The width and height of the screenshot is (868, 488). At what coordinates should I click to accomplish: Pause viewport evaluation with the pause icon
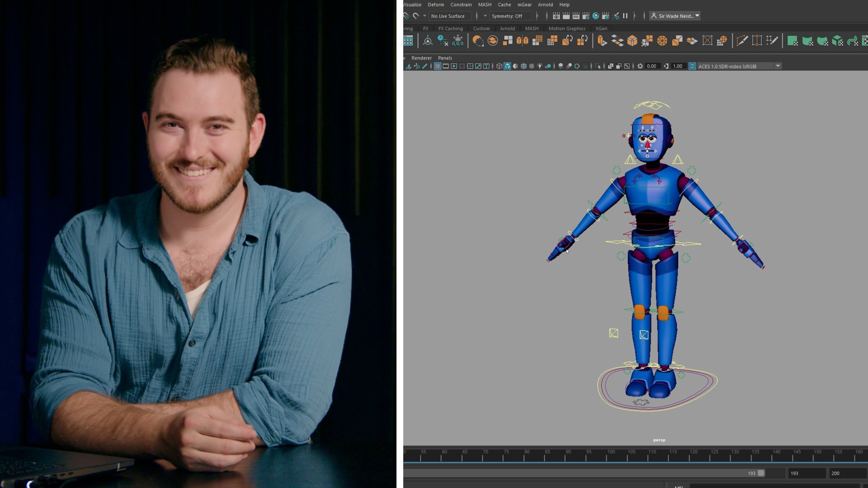625,16
